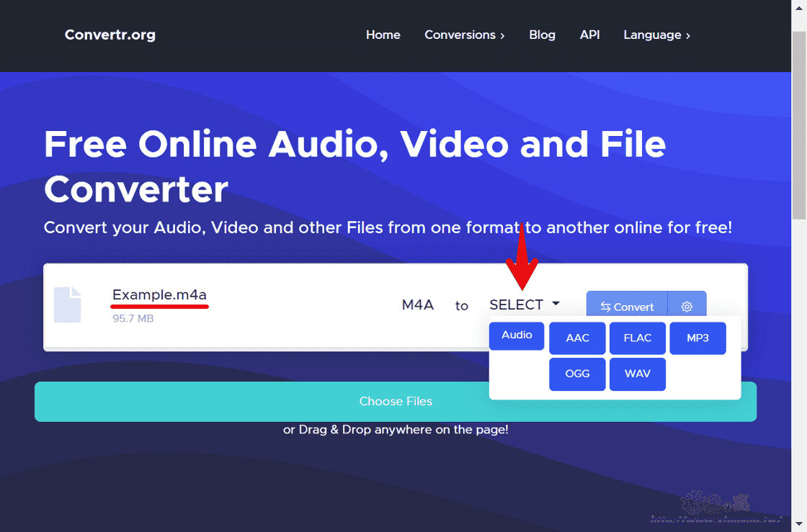Expand the Language selection menu
This screenshot has width=807, height=532.
(x=656, y=35)
